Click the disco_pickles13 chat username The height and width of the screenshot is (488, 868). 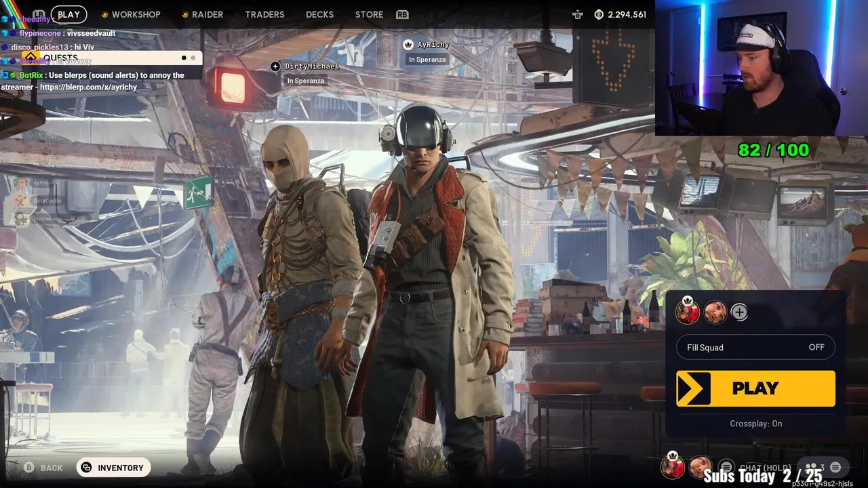pos(40,47)
